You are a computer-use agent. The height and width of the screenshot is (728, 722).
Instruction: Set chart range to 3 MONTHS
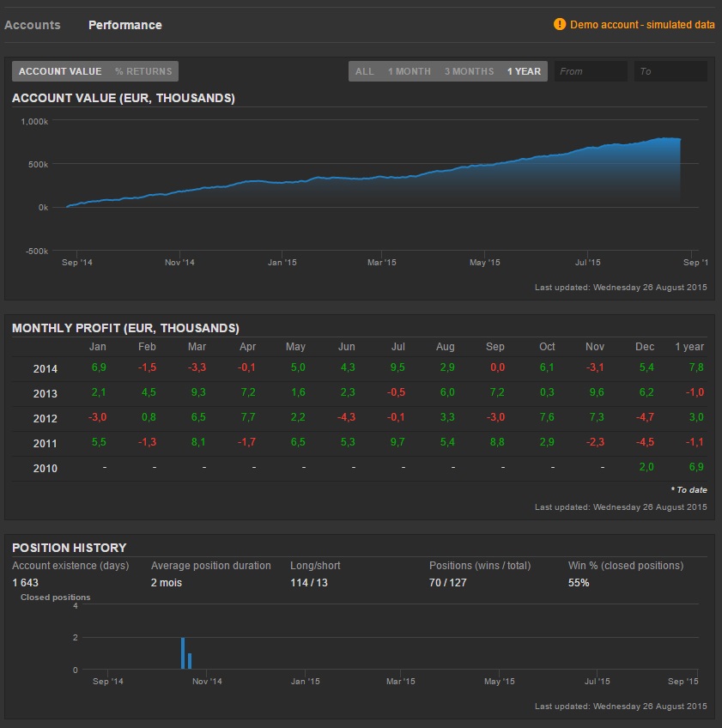(469, 71)
